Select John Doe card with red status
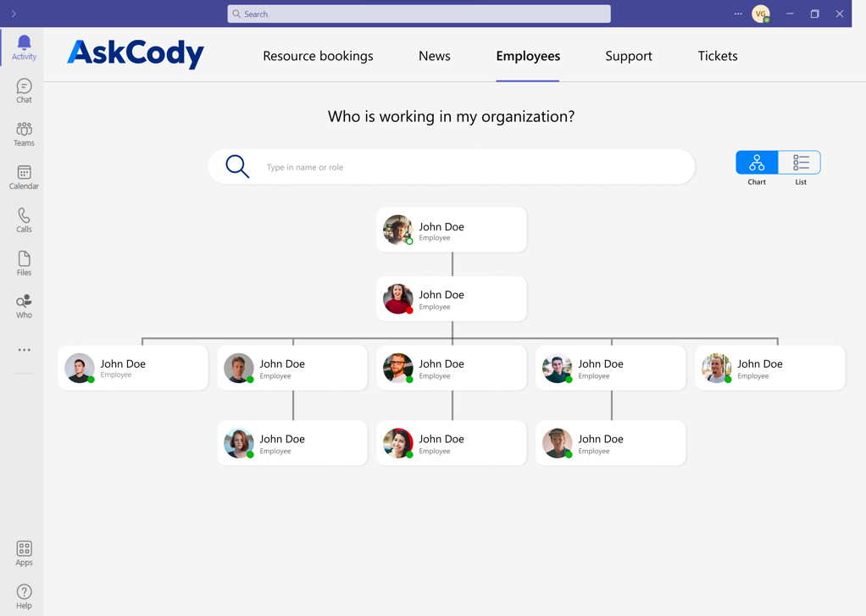This screenshot has width=866, height=616. tap(452, 299)
